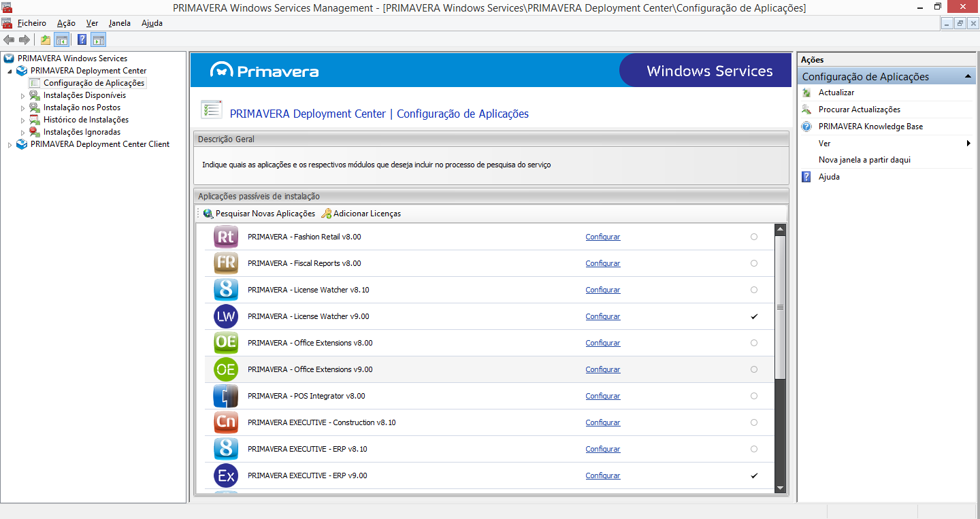
Task: Click the Adicionar Licenças key icon
Action: coord(327,214)
